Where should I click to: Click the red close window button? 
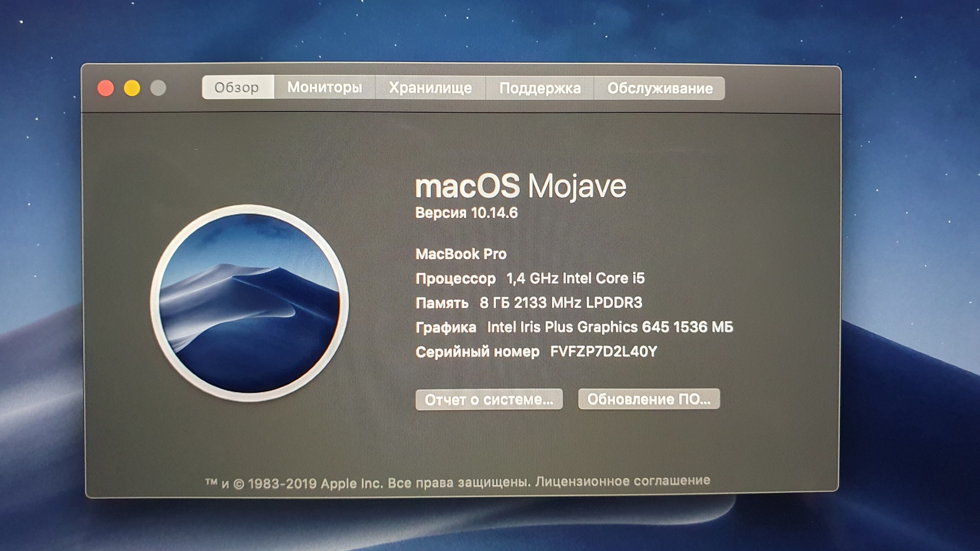point(106,88)
